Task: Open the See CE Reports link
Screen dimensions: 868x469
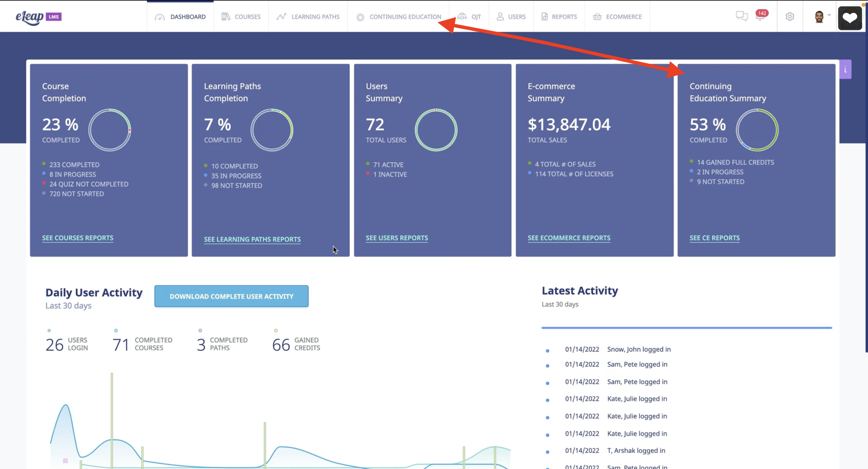Action: [x=714, y=238]
